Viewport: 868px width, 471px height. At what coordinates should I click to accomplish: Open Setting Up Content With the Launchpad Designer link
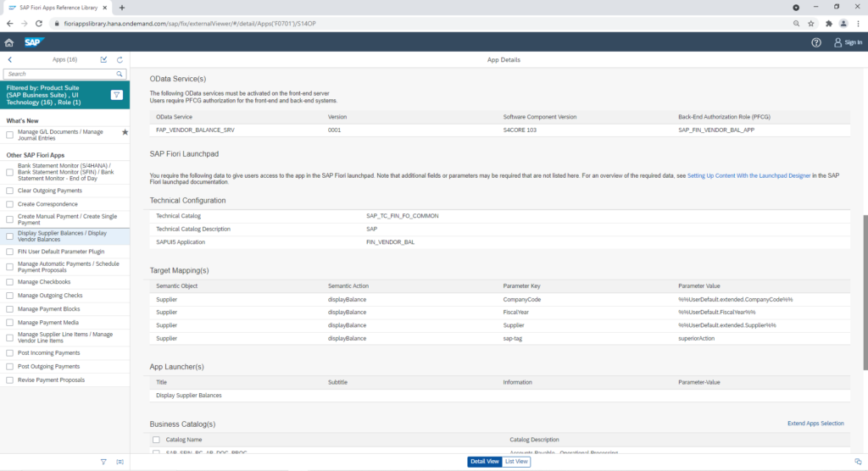[x=748, y=175]
